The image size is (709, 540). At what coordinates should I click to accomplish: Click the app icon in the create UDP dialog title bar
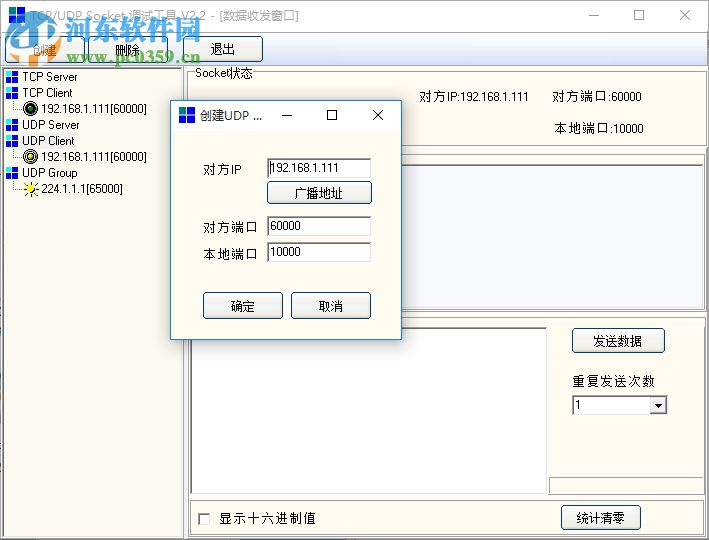click(187, 115)
